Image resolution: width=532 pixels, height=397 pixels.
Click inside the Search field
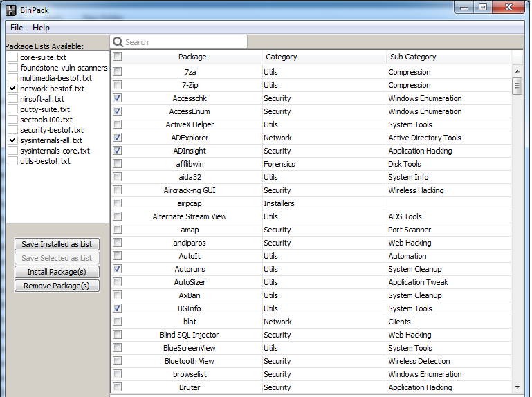click(x=183, y=42)
